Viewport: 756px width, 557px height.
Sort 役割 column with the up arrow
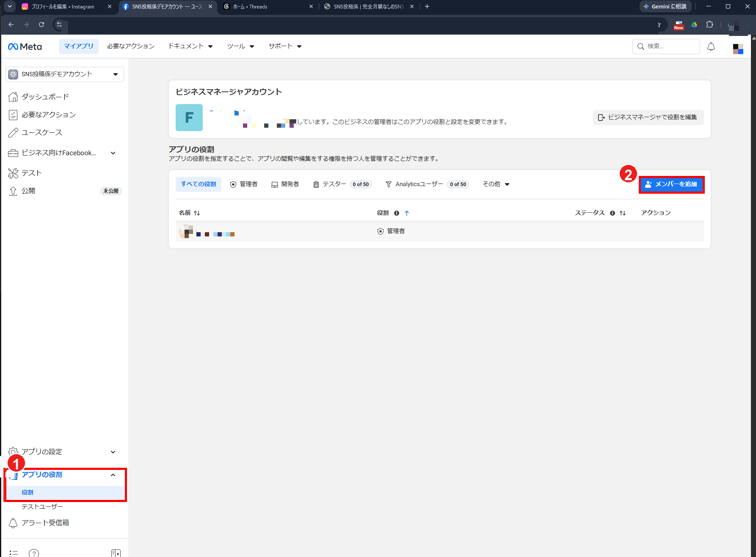407,213
